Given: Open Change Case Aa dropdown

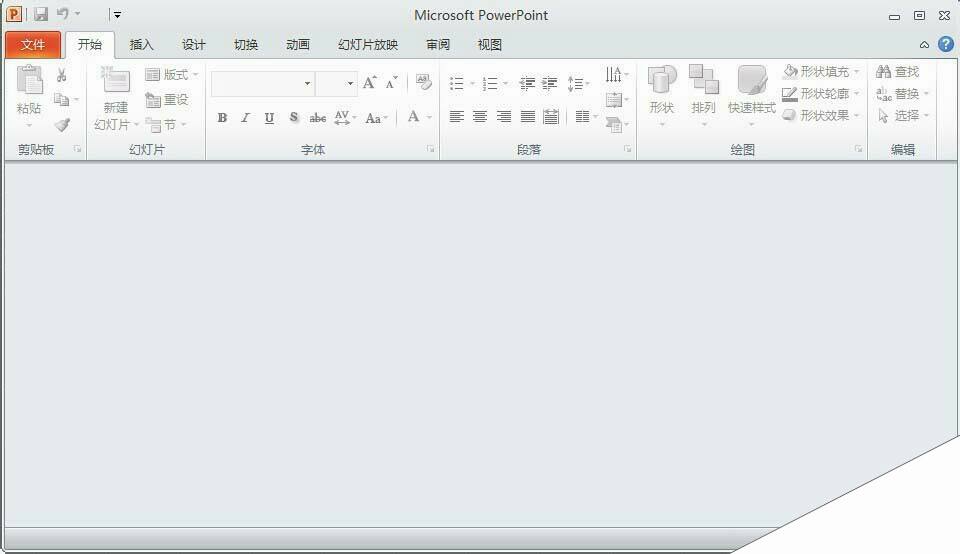Looking at the screenshot, I should [377, 118].
